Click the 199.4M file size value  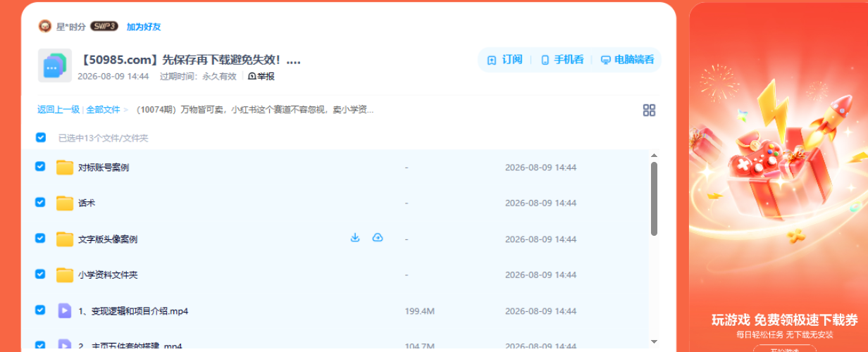point(420,310)
